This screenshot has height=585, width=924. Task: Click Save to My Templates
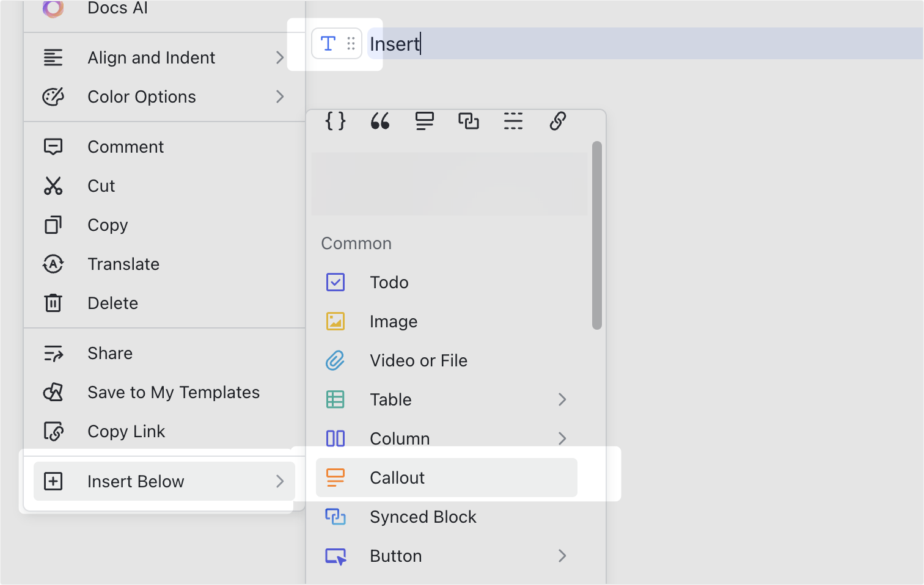click(x=174, y=392)
